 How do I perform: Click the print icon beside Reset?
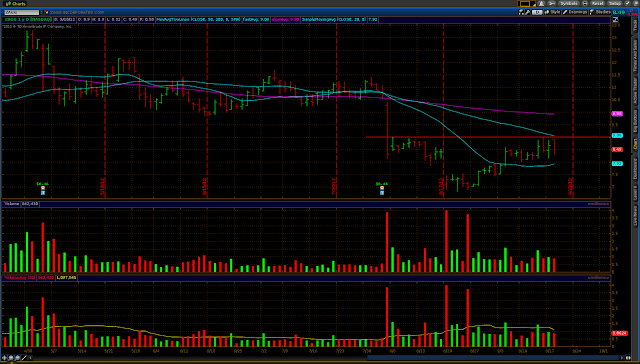pyautogui.click(x=585, y=4)
